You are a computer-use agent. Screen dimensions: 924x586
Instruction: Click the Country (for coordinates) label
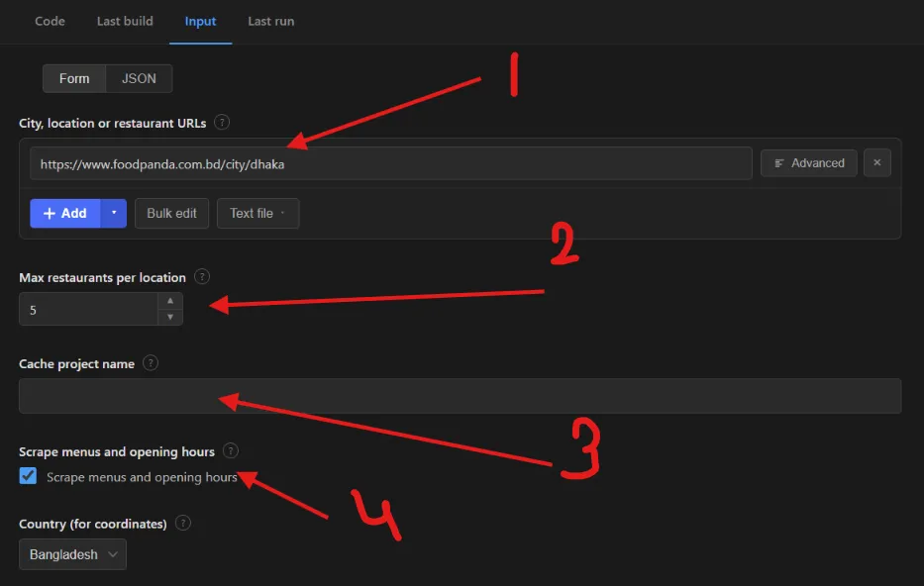(93, 524)
